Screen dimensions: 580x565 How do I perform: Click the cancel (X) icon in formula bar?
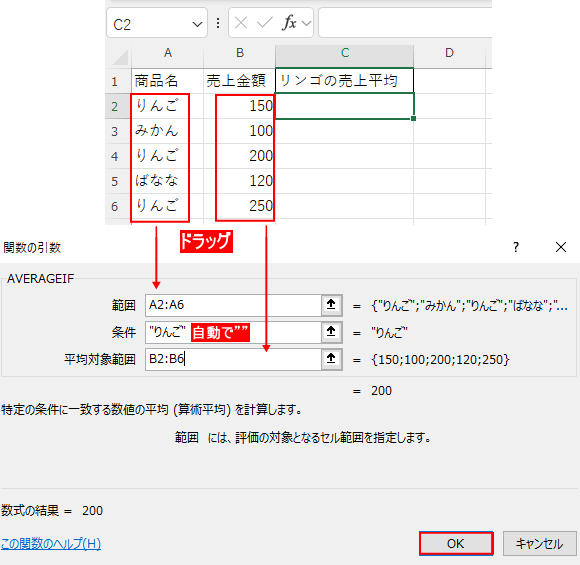(241, 23)
